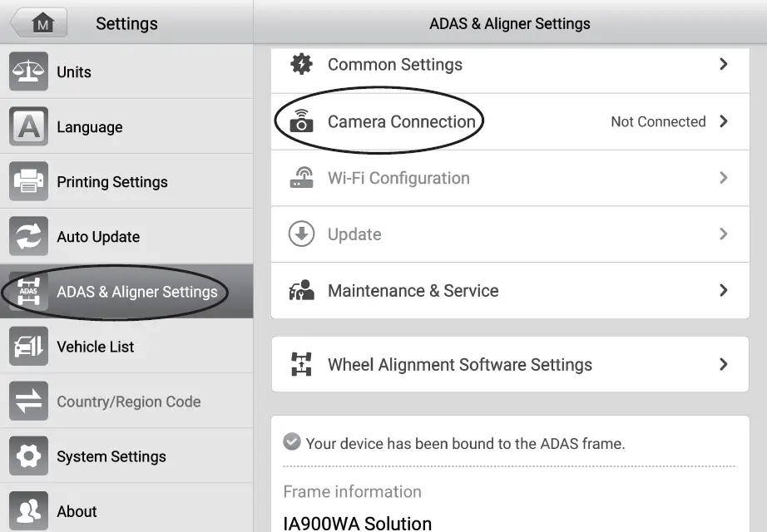
Task: Open Camera Connection via right chevron
Action: tap(723, 121)
